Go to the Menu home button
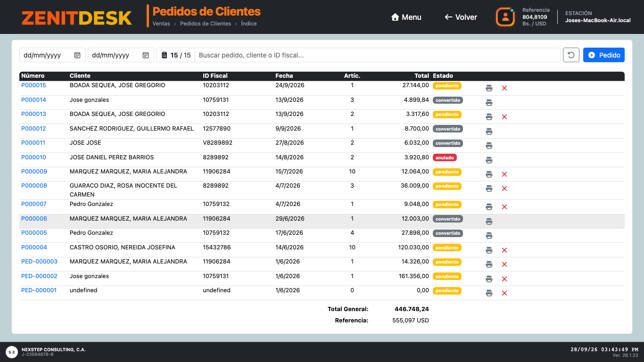This screenshot has height=362, width=644. (x=406, y=17)
